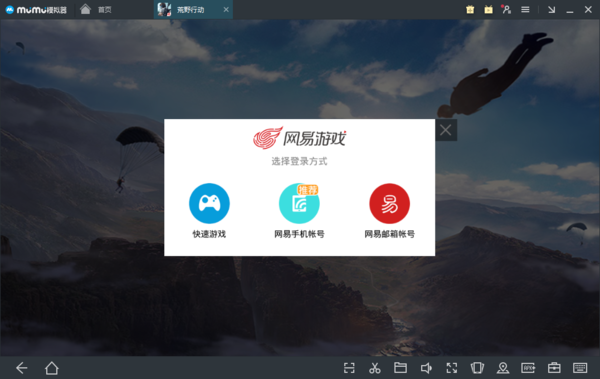
Task: Open the toolbox briefcase icon
Action: (554, 368)
